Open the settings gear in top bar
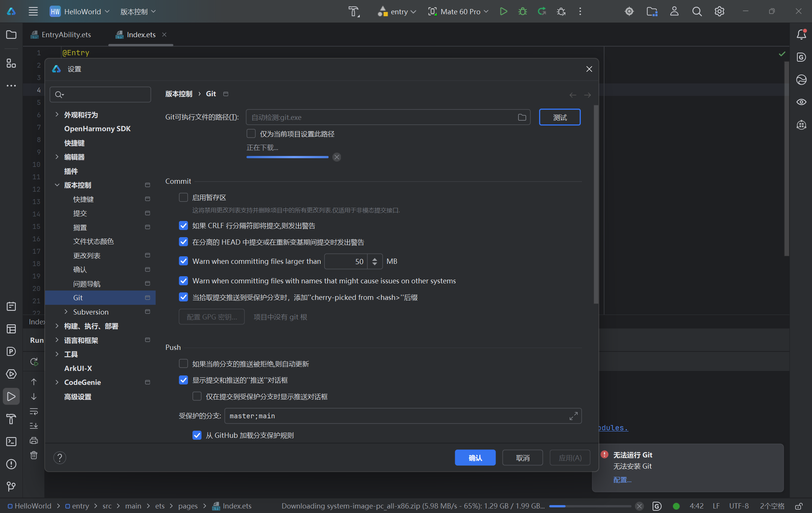 pos(719,11)
